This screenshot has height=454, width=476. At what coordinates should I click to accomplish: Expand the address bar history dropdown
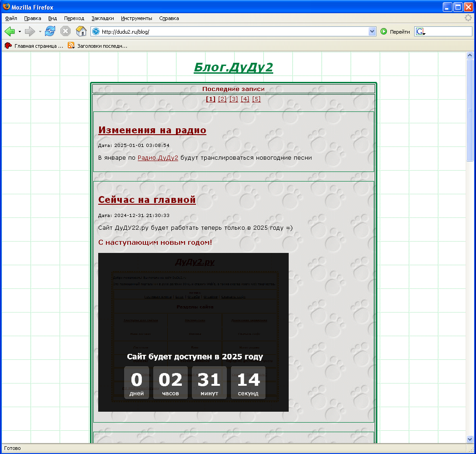point(372,31)
